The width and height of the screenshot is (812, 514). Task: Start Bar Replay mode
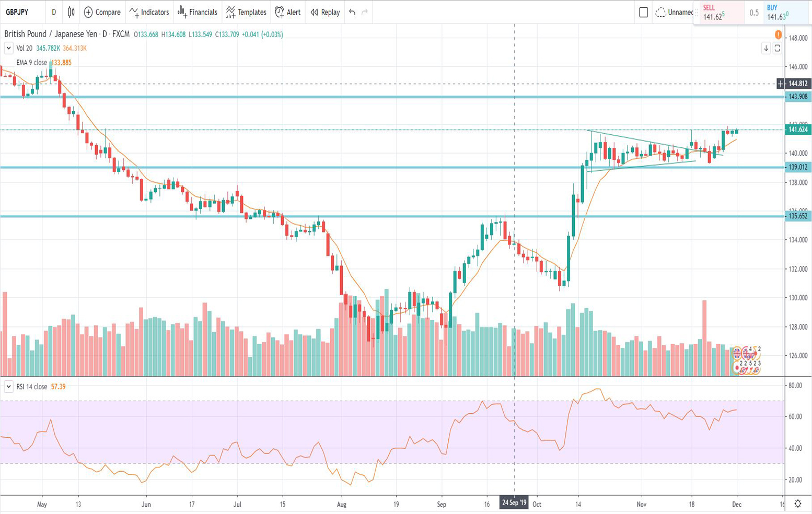tap(325, 12)
